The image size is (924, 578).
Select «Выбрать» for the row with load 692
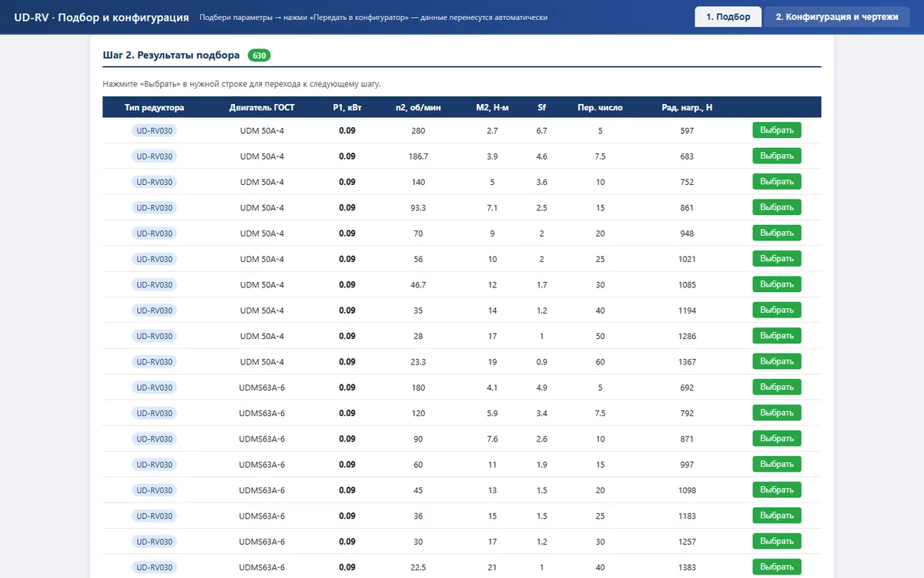pyautogui.click(x=777, y=387)
